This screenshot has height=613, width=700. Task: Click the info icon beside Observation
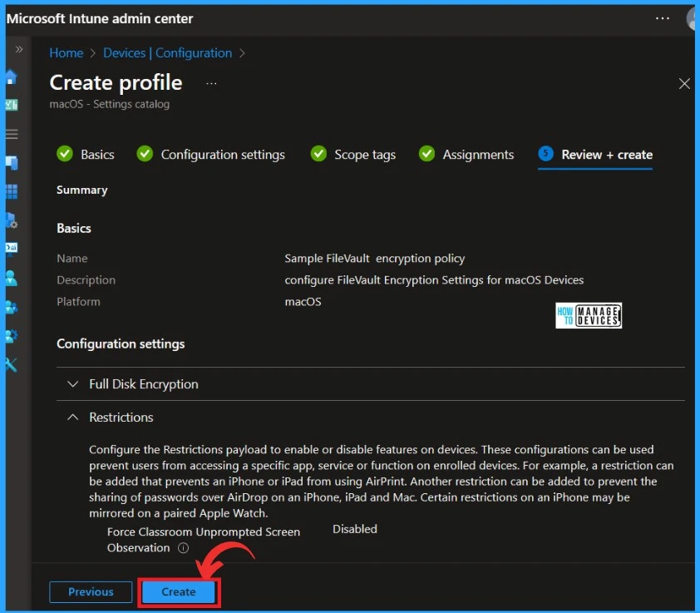(183, 548)
